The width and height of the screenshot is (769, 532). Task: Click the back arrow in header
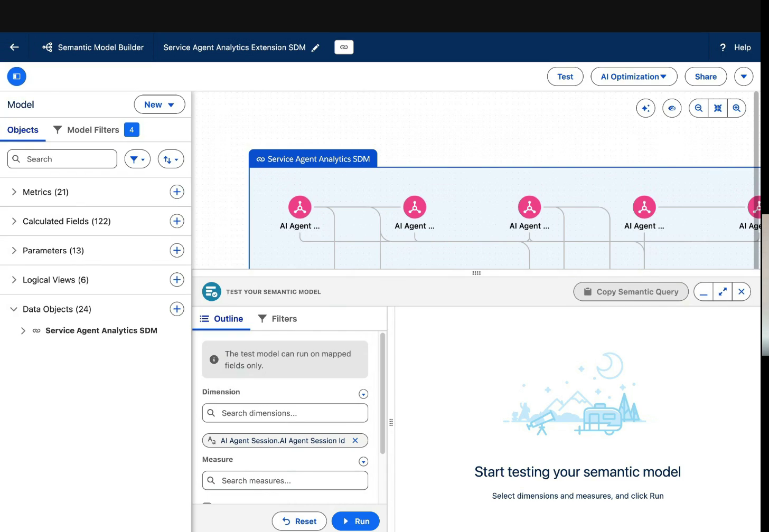[x=14, y=47]
